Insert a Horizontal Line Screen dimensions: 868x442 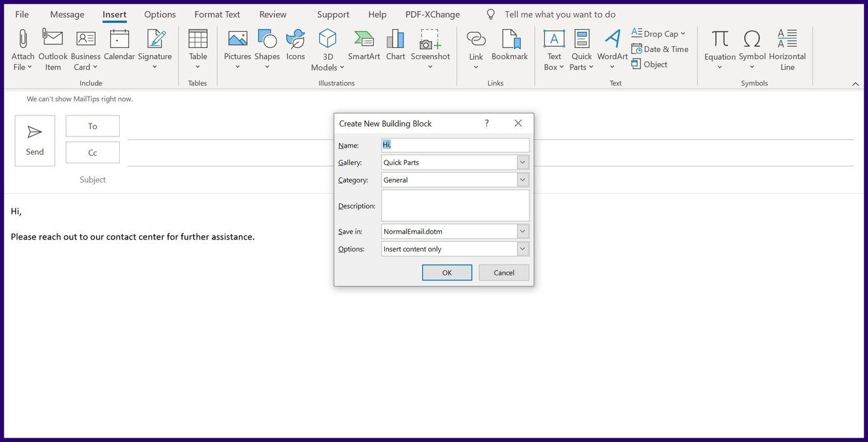(788, 50)
